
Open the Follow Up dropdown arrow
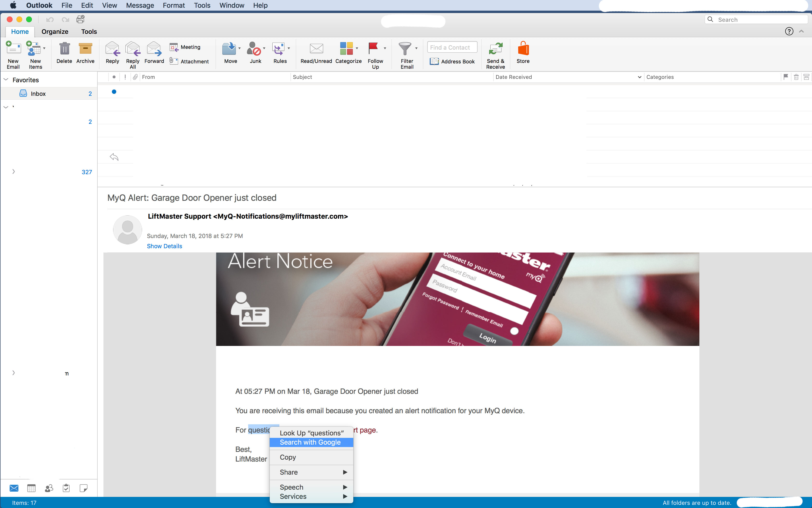click(x=385, y=48)
